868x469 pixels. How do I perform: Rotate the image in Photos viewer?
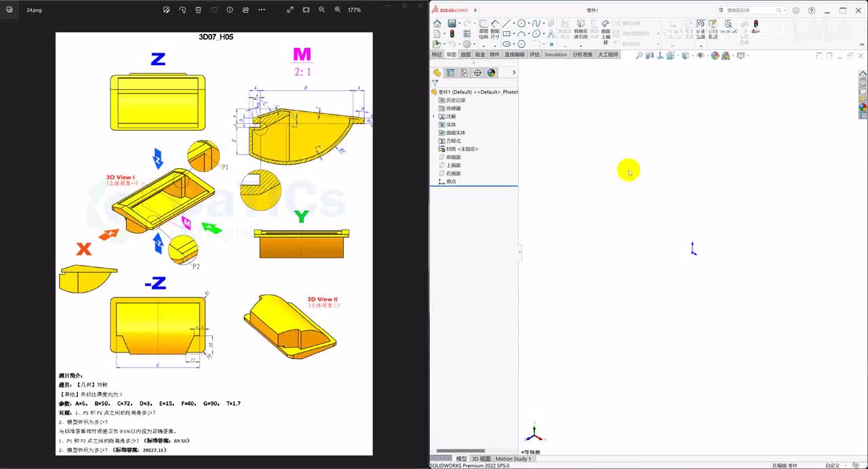(182, 10)
